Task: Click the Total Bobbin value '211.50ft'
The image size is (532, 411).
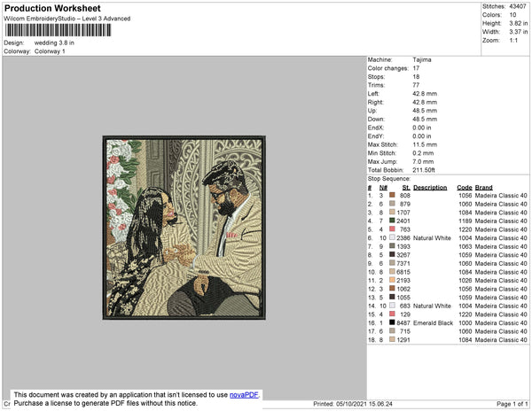Action: coord(424,170)
